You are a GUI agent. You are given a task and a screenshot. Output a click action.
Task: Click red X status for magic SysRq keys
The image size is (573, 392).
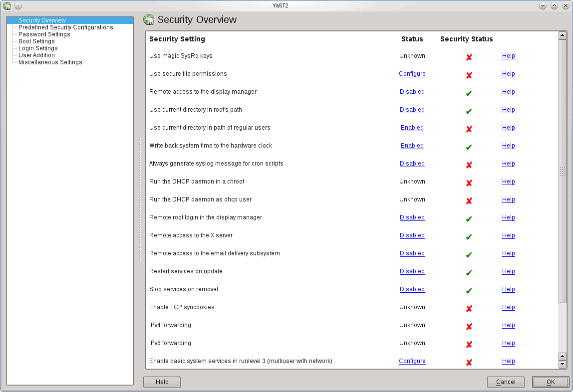(x=469, y=57)
